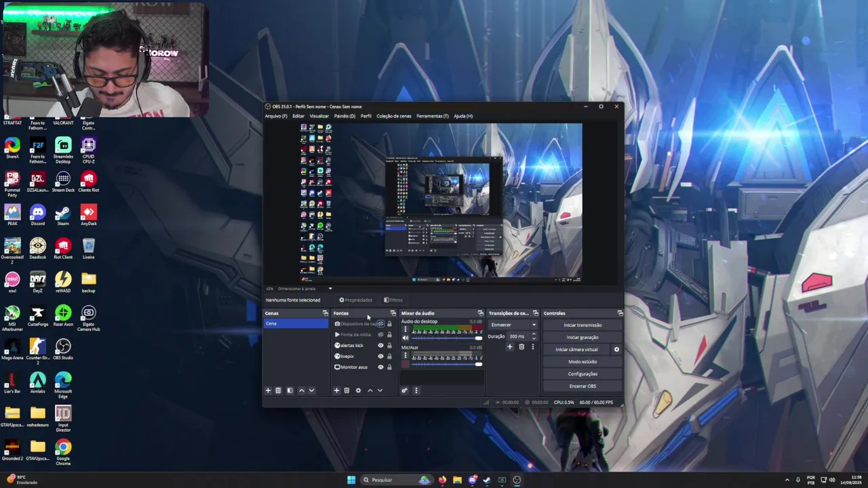Hide the Monitor asus source
This screenshot has width=868, height=488.
click(380, 367)
